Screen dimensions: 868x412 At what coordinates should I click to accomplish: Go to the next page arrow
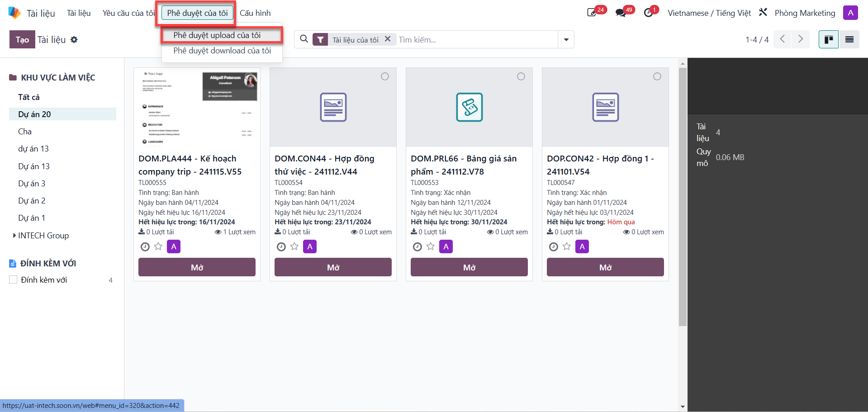pyautogui.click(x=800, y=39)
